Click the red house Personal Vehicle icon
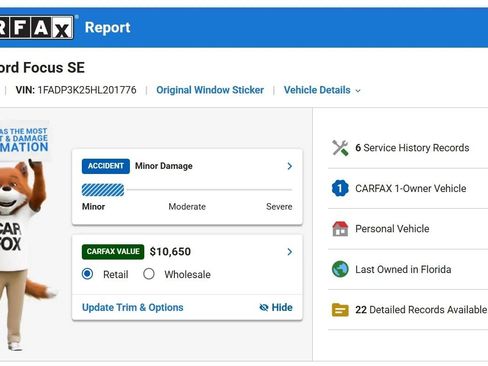The height and width of the screenshot is (366, 488). coord(340,229)
